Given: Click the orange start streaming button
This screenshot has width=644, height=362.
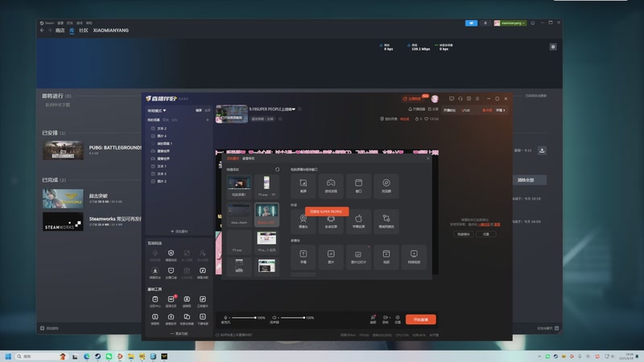Looking at the screenshot, I should 420,319.
